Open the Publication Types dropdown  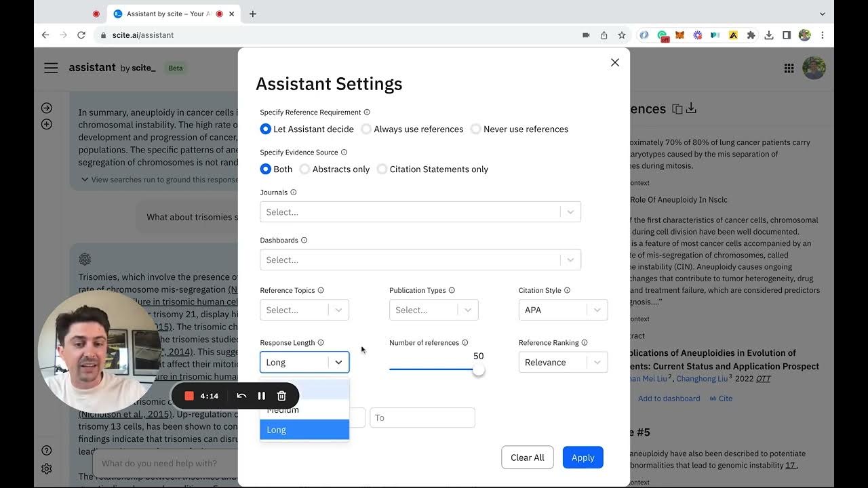click(x=434, y=310)
